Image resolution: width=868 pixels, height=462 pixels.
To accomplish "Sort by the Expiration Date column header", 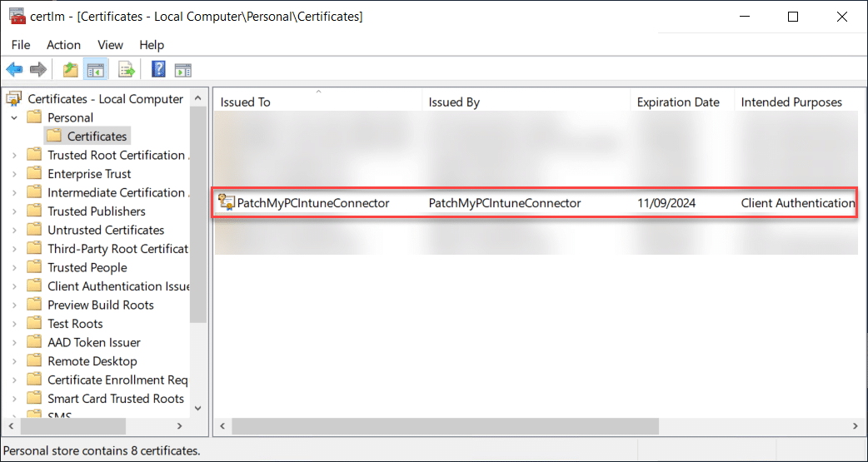I will (677, 102).
